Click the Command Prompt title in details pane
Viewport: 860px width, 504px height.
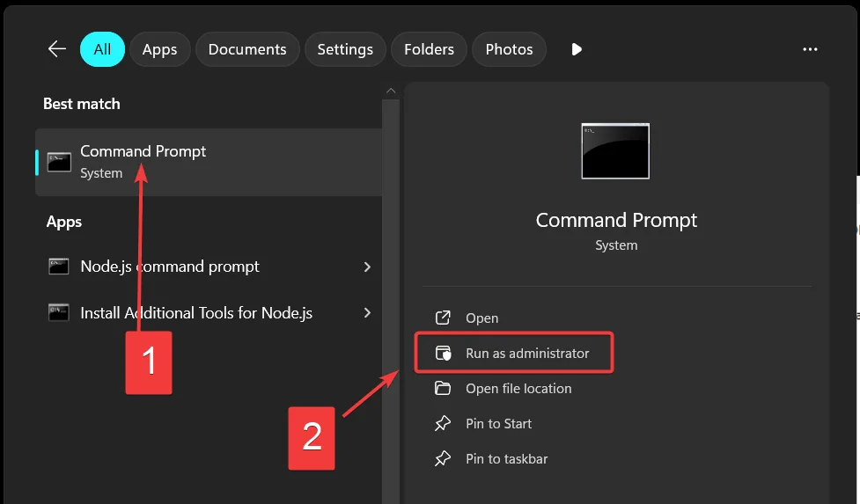[616, 220]
